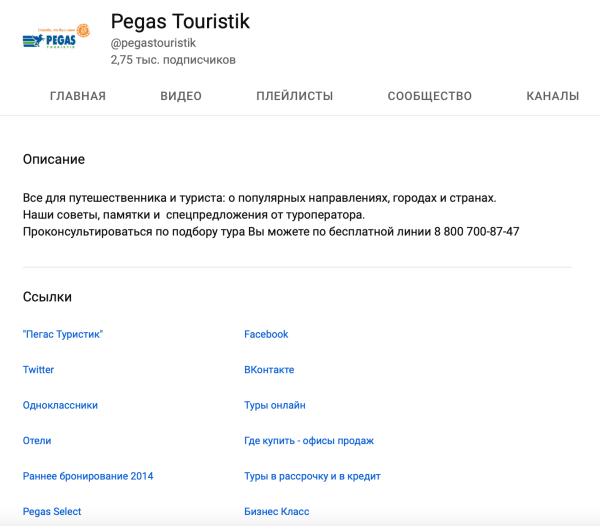
Task: Follow the Отели link
Action: [37, 441]
